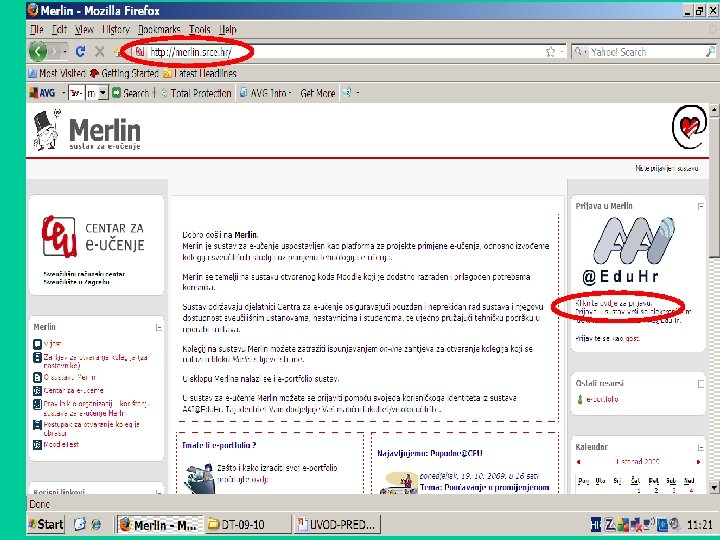Click the 'Prijavite se kao gost' link

pyautogui.click(x=608, y=338)
